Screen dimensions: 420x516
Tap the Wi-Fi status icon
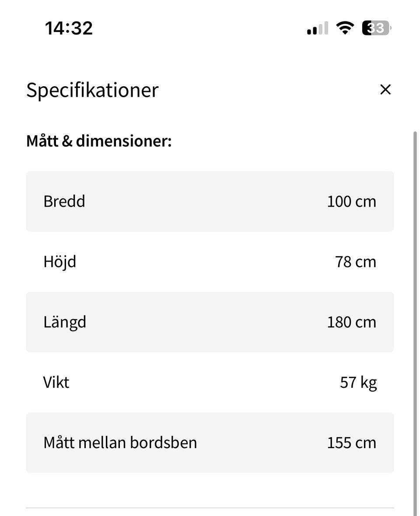pos(345,28)
